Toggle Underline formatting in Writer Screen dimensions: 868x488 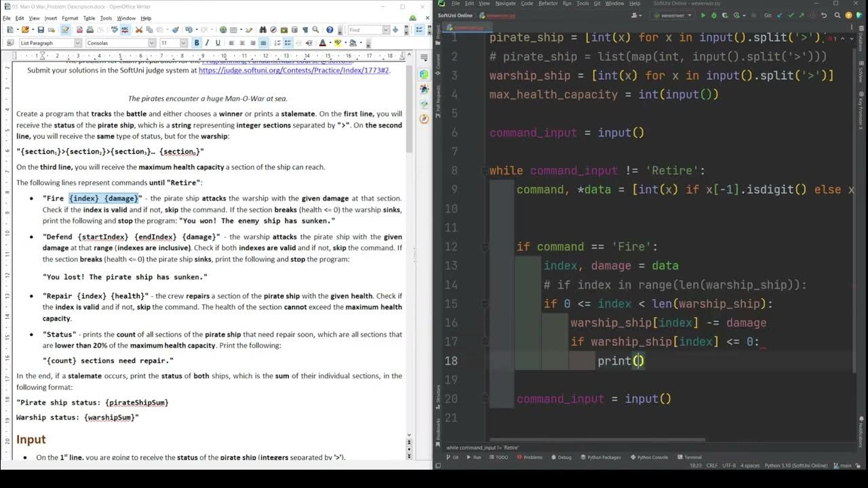coord(218,43)
